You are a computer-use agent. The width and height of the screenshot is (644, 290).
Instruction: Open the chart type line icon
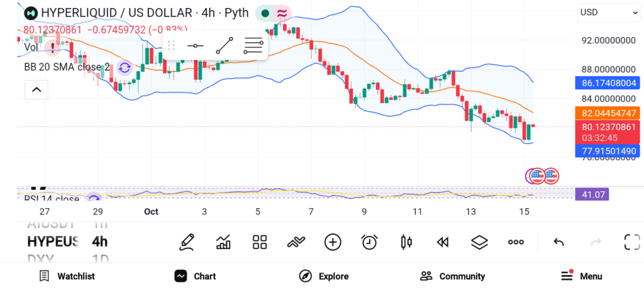click(296, 242)
